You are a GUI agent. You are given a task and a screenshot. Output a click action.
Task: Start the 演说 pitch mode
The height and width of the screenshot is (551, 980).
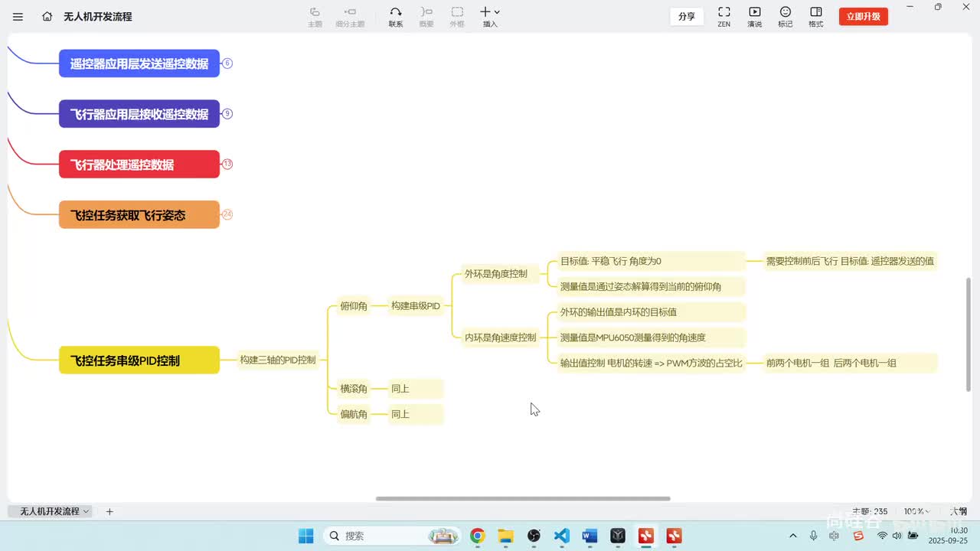[x=754, y=16]
